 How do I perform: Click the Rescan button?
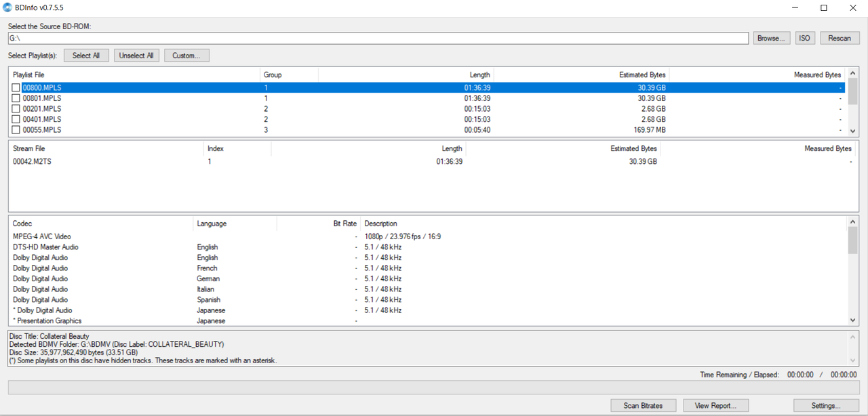pyautogui.click(x=840, y=38)
